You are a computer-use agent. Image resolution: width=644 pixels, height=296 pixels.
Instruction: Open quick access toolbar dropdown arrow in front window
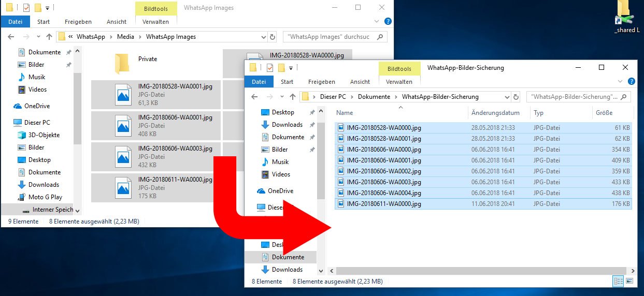[291, 68]
